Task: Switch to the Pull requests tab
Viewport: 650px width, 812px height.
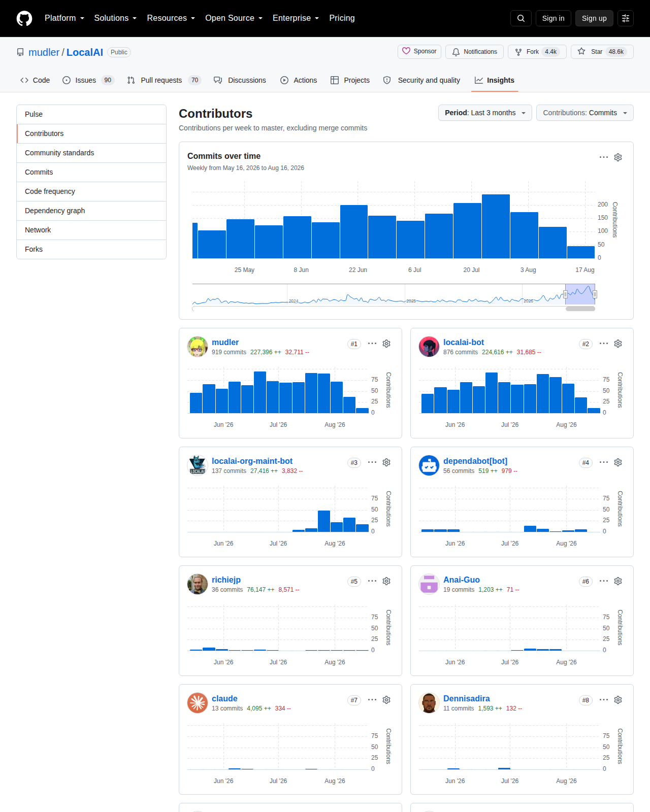Action: click(x=164, y=80)
